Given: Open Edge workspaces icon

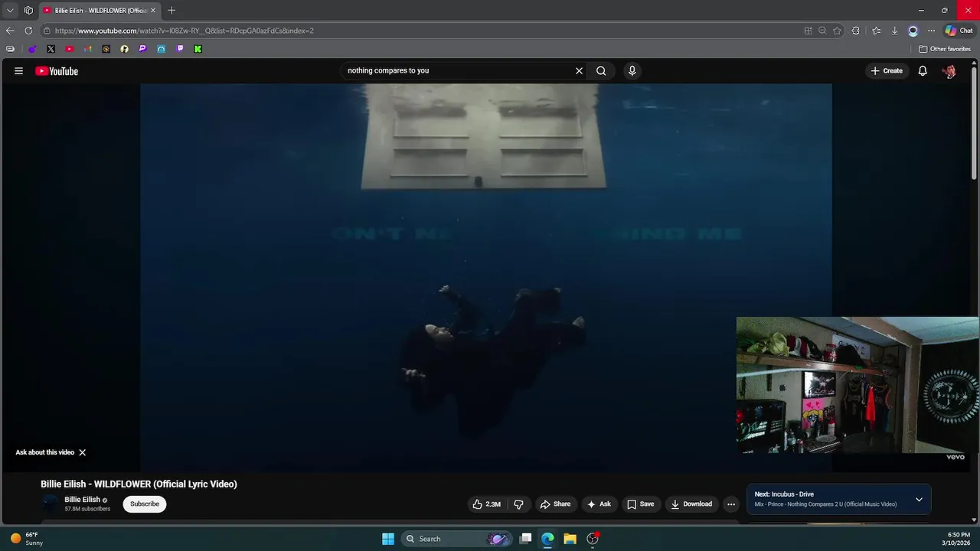Looking at the screenshot, I should 28,10.
